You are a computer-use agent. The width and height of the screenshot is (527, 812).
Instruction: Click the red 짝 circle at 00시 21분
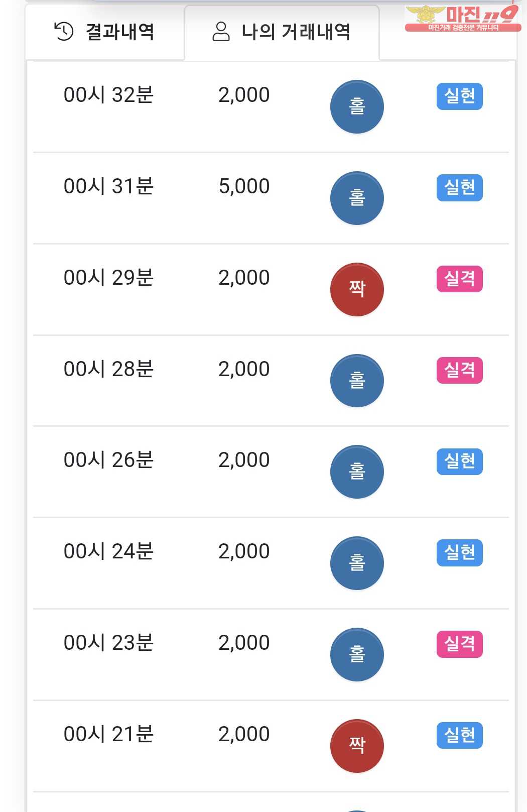click(x=357, y=746)
